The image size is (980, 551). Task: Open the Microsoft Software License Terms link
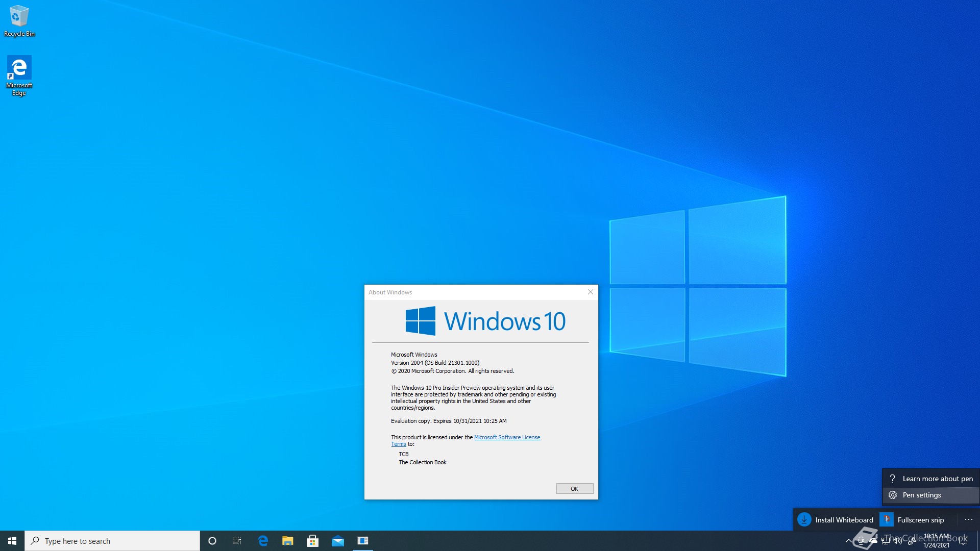pyautogui.click(x=507, y=437)
